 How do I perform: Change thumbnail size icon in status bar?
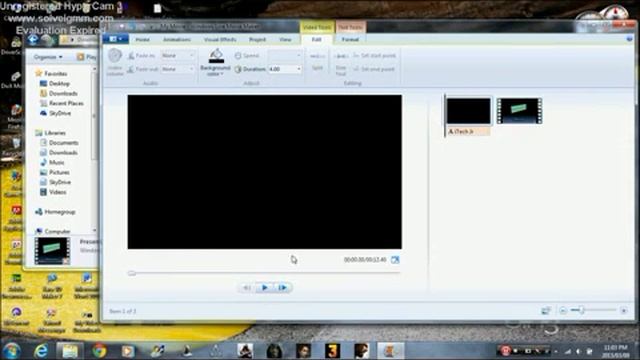[x=546, y=311]
